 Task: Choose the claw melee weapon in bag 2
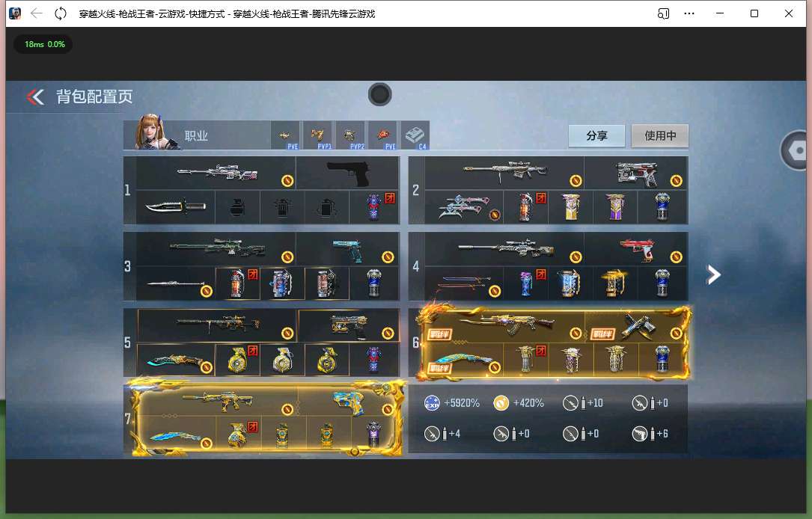(x=464, y=207)
